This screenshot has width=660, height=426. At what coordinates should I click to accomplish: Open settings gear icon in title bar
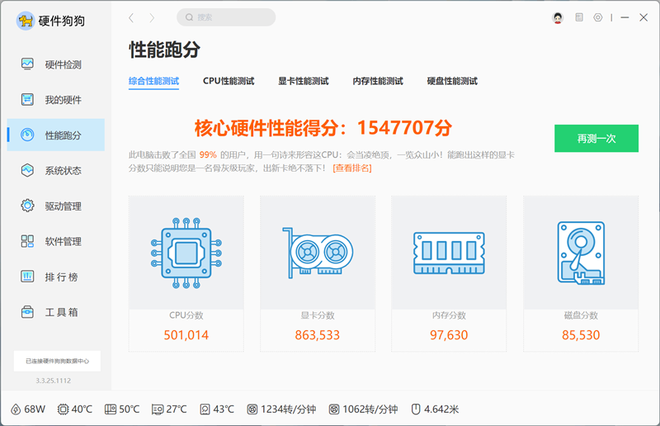point(598,18)
